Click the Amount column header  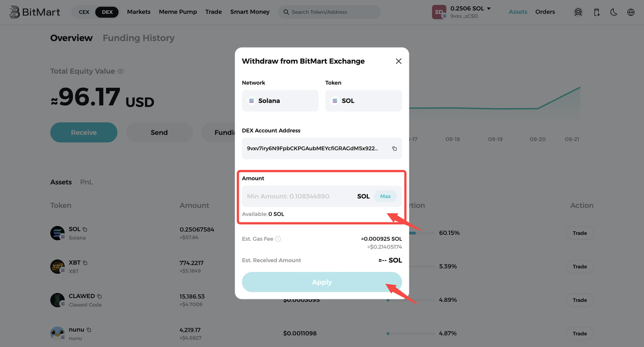tap(194, 205)
